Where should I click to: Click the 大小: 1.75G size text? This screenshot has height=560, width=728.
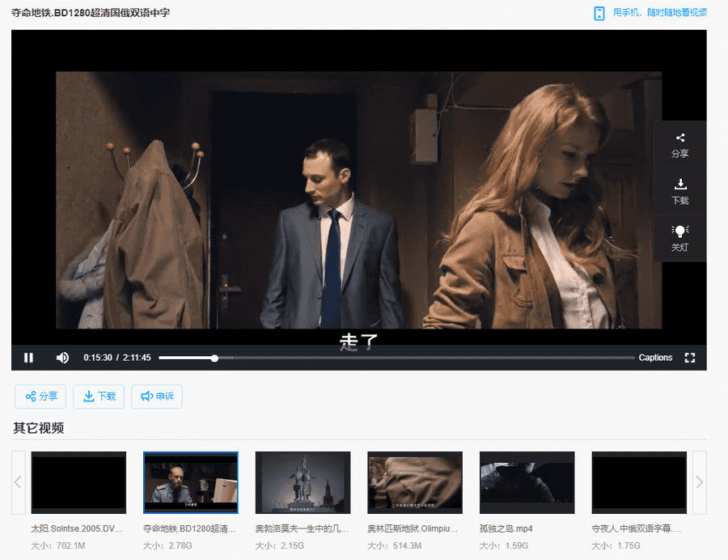(616, 545)
